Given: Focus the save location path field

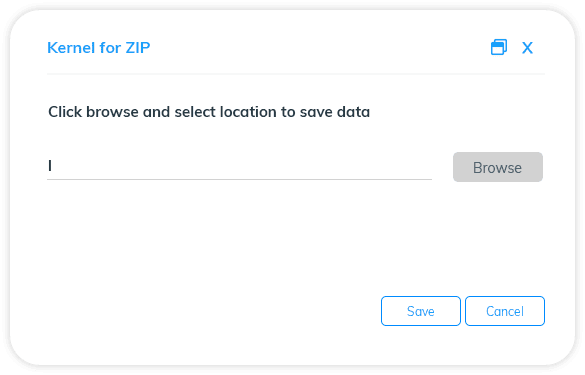Looking at the screenshot, I should [x=239, y=166].
